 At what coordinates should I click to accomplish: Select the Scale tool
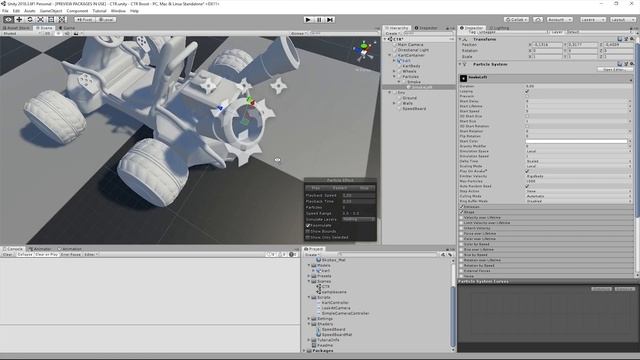pos(40,20)
